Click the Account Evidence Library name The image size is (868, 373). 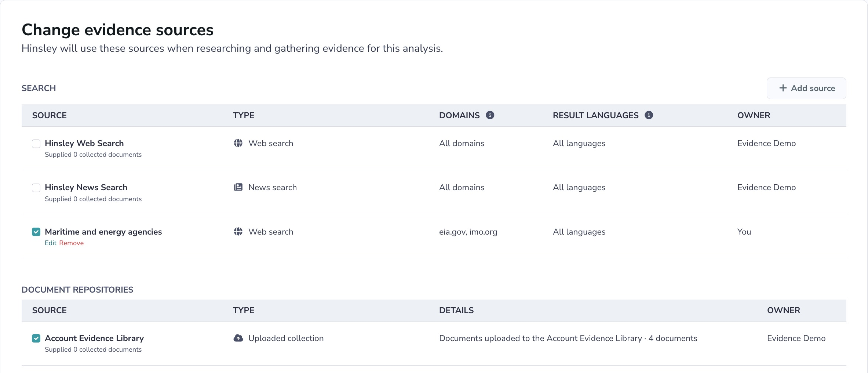pyautogui.click(x=94, y=338)
